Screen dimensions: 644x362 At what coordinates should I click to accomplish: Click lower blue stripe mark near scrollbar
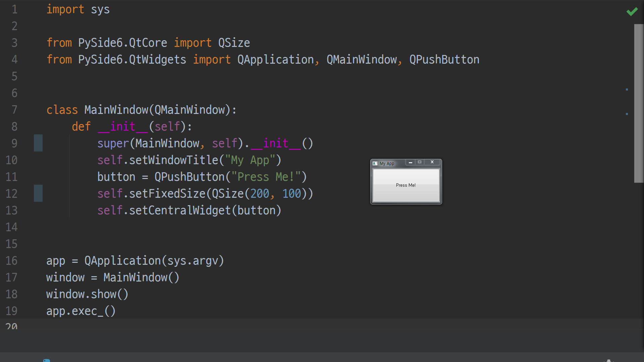(627, 114)
